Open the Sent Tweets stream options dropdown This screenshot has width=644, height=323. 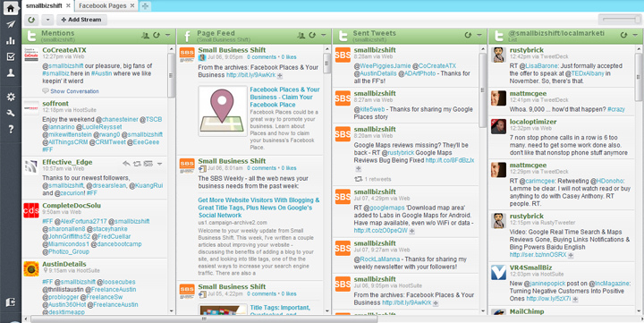click(x=479, y=35)
